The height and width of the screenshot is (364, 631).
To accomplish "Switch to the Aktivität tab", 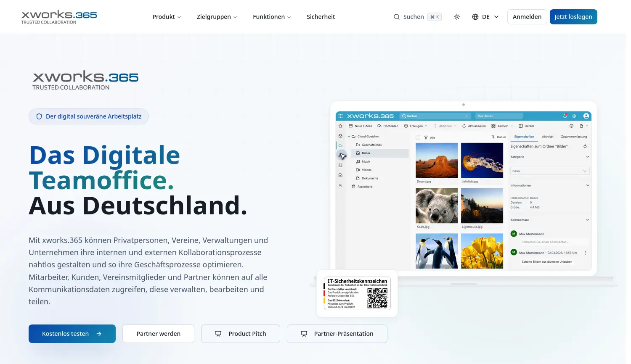I will tap(548, 137).
